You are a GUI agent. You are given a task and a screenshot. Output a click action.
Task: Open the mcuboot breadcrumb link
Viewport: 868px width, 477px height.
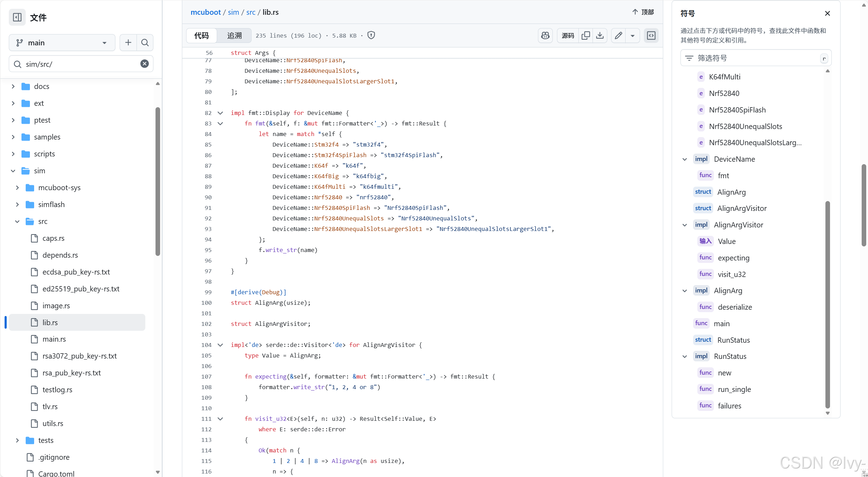click(205, 12)
